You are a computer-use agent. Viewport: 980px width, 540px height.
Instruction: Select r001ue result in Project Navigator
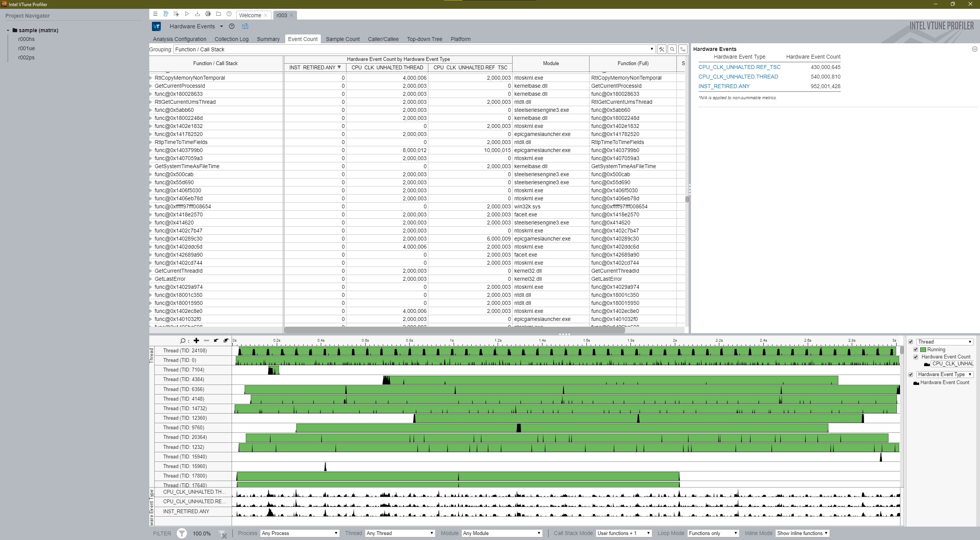pos(26,48)
